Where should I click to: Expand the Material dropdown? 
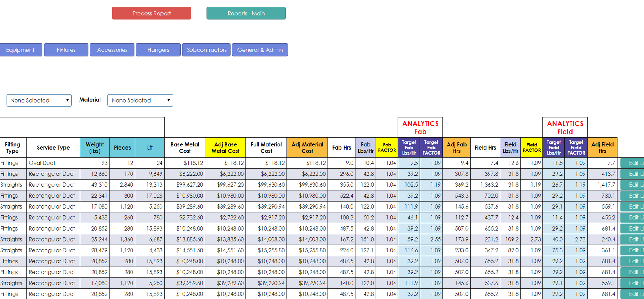tap(140, 100)
